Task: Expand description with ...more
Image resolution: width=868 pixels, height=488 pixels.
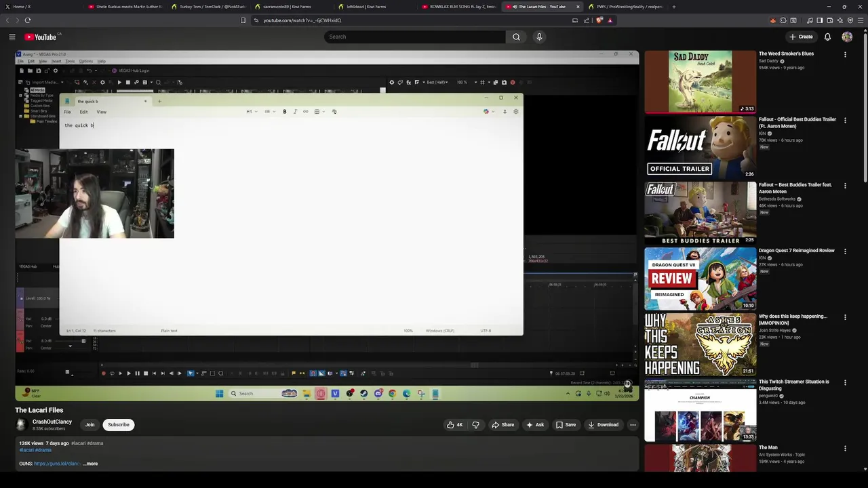Action: pos(90,464)
